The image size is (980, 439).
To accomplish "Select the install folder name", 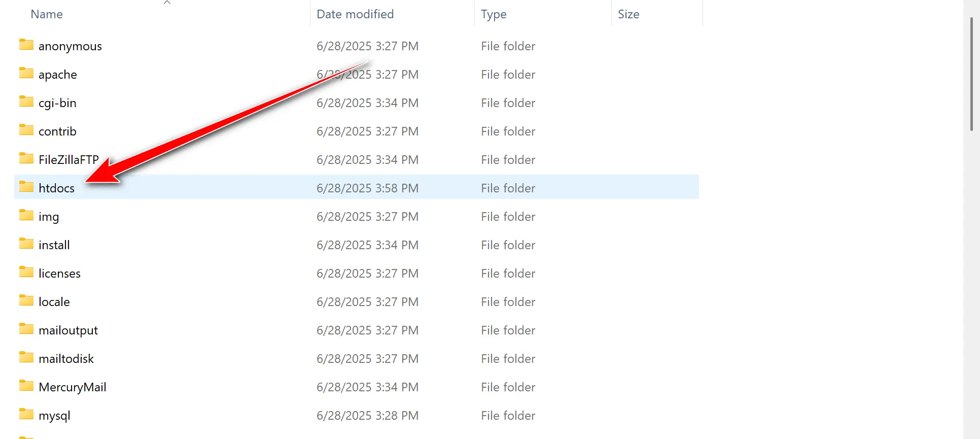I will [54, 245].
